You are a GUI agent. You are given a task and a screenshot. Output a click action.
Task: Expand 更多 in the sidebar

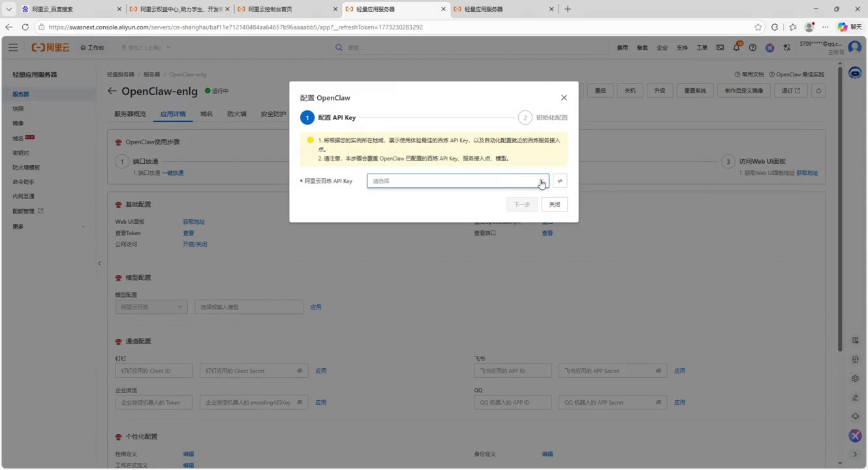point(48,227)
